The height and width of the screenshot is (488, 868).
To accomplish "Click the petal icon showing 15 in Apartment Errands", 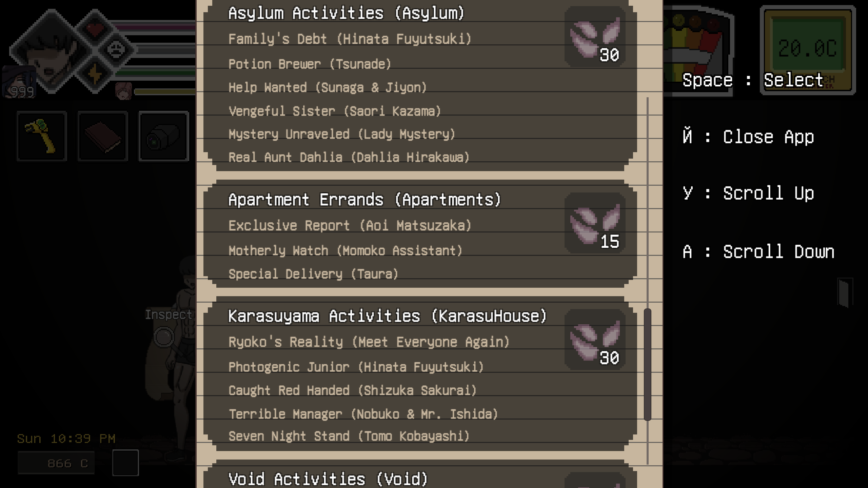I will pyautogui.click(x=595, y=223).
